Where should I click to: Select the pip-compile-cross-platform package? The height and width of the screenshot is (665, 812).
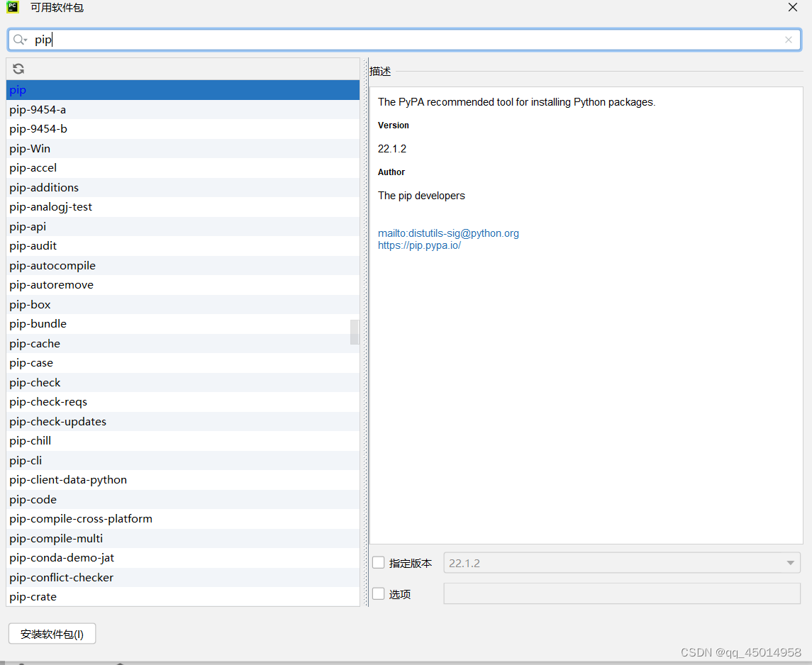[x=183, y=519]
